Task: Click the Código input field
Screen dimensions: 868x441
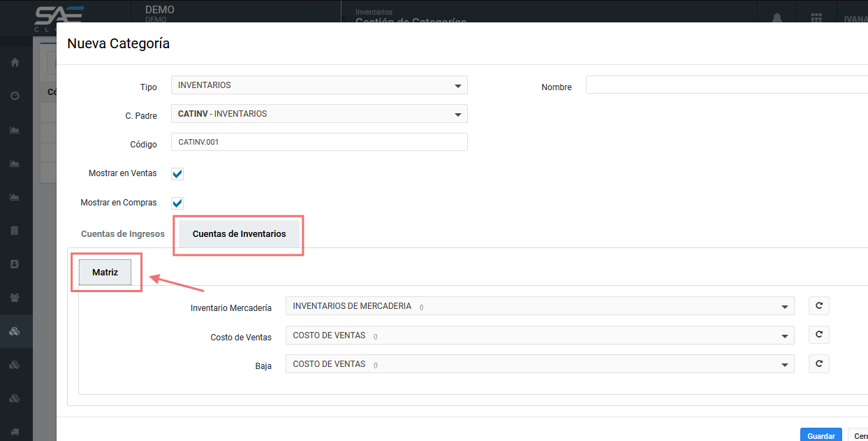Action: click(x=319, y=142)
